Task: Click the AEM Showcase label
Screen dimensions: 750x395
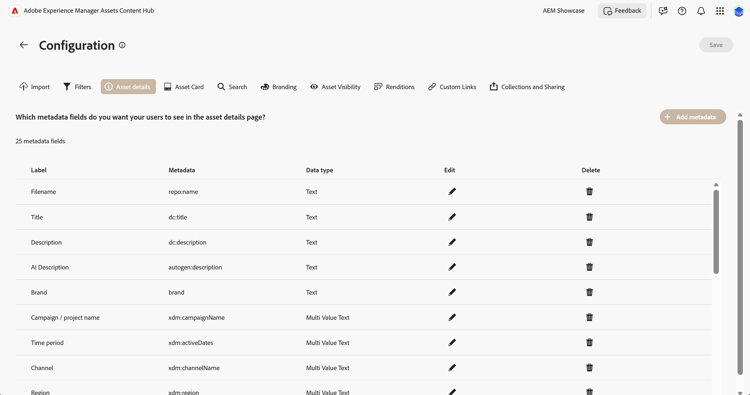Action: pos(563,11)
